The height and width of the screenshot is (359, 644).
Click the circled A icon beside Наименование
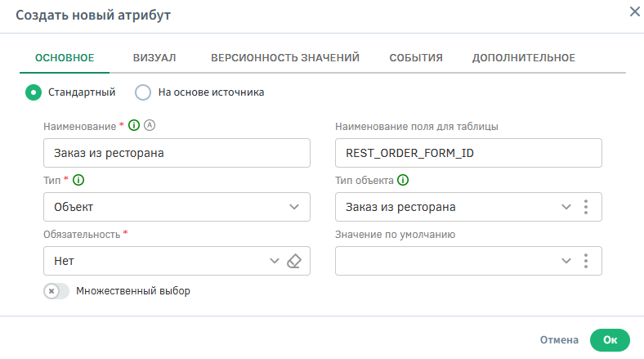click(149, 126)
